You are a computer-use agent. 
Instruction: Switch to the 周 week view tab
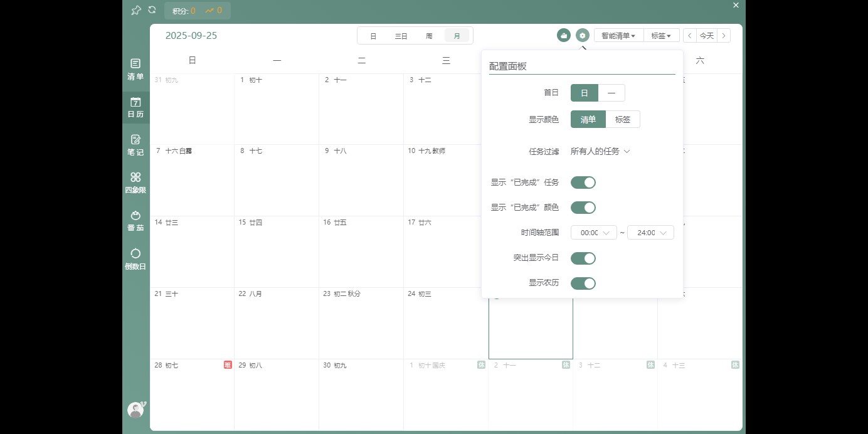(429, 36)
